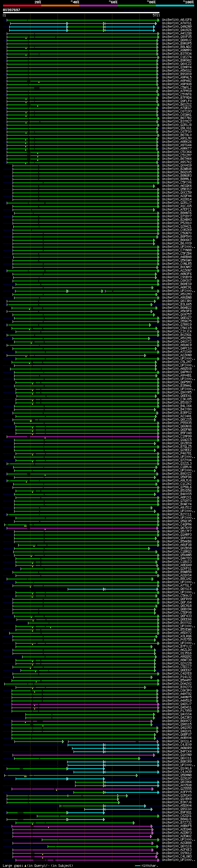
Task: Select the UniRef100_P52810 label
Action: 177,223
